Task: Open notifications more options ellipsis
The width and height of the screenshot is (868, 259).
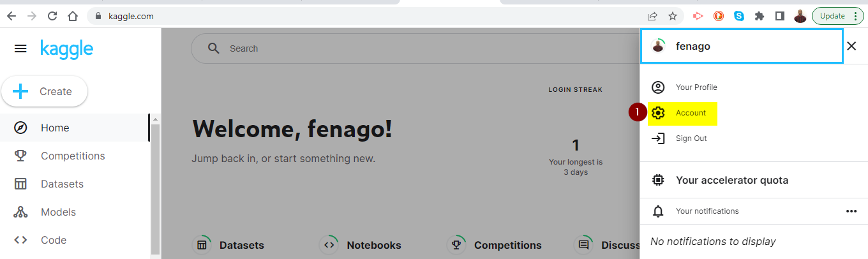Action: click(851, 211)
